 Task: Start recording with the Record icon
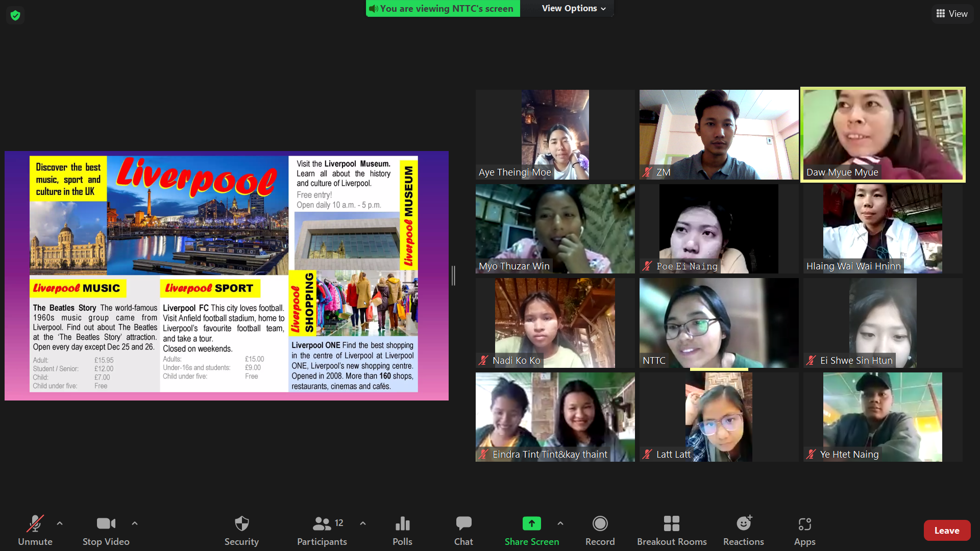coord(600,523)
